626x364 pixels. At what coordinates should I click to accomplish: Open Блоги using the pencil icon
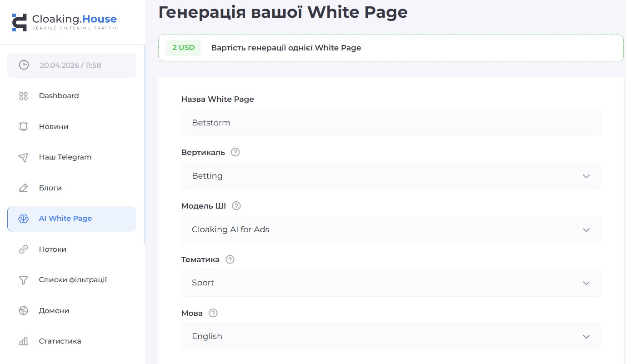click(23, 188)
